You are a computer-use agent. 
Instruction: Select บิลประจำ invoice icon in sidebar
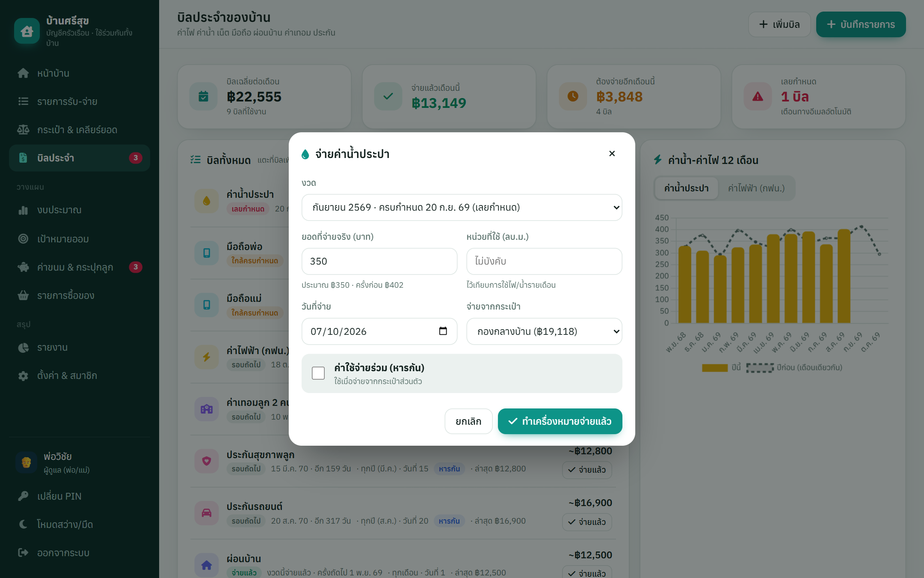23,158
